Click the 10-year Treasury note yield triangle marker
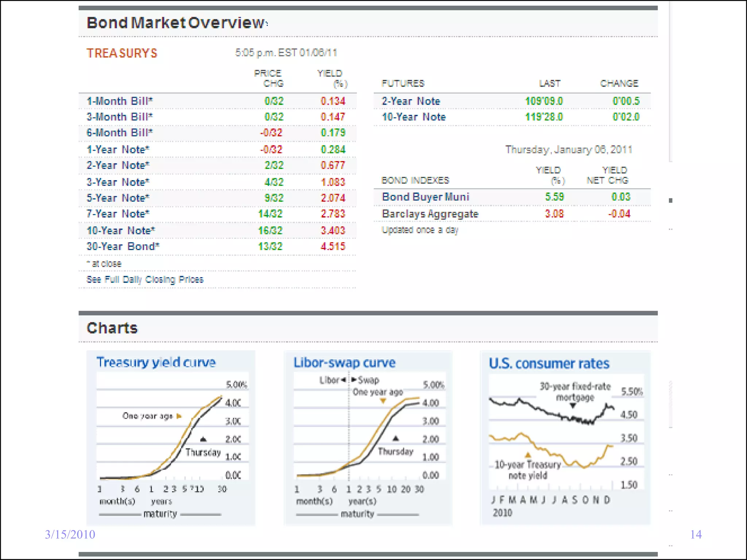The width and height of the screenshot is (747, 560). point(528,455)
